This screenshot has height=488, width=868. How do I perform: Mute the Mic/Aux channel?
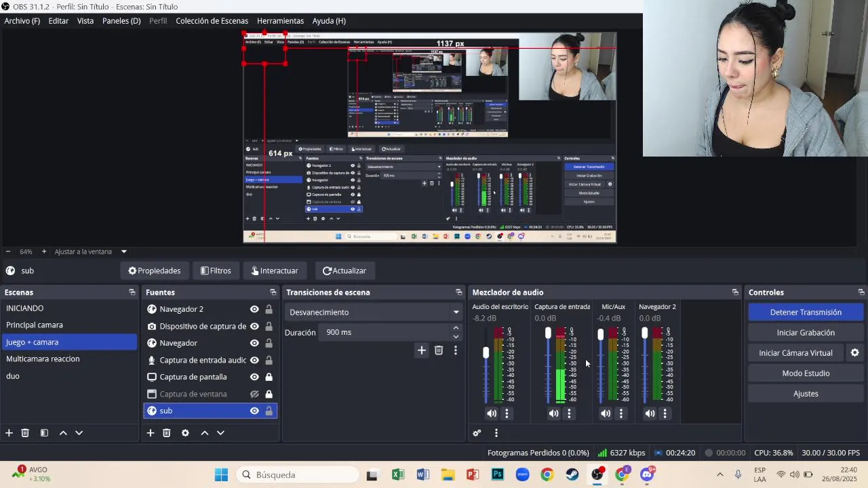pyautogui.click(x=606, y=413)
